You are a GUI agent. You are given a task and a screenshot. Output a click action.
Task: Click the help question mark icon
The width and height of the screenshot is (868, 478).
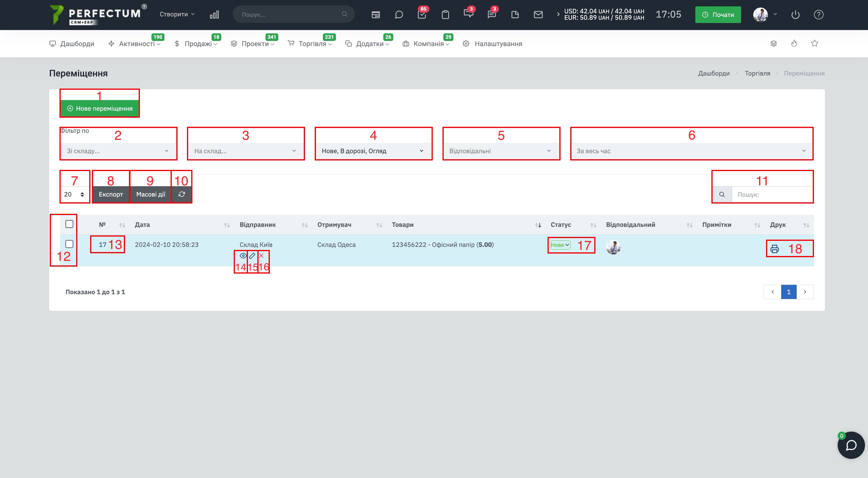coord(819,15)
